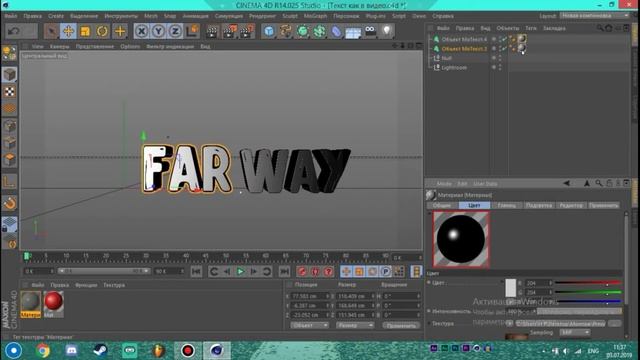This screenshot has height=360, width=640.
Task: Click the material color swatch
Action: tap(511, 288)
